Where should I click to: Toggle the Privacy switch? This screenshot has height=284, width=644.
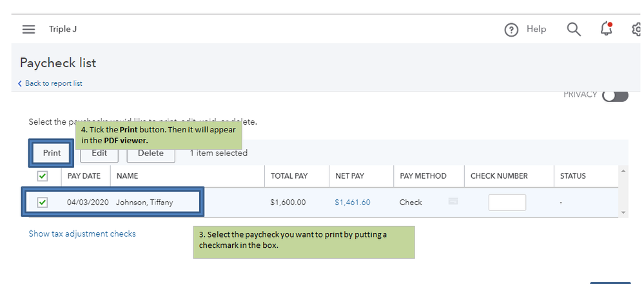pyautogui.click(x=615, y=96)
